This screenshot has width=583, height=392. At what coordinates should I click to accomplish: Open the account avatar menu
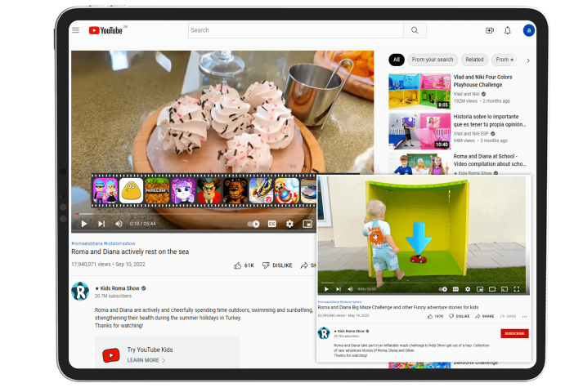[x=529, y=30]
